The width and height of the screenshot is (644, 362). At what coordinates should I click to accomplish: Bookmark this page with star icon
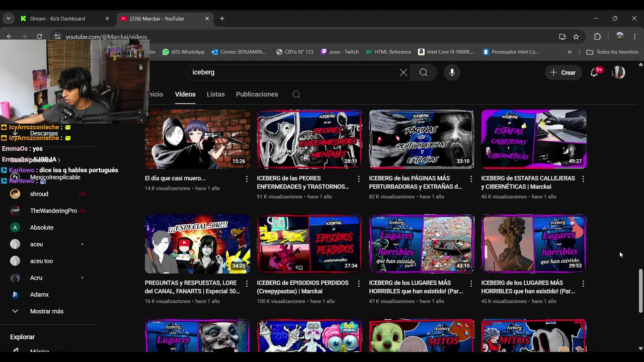(x=576, y=37)
